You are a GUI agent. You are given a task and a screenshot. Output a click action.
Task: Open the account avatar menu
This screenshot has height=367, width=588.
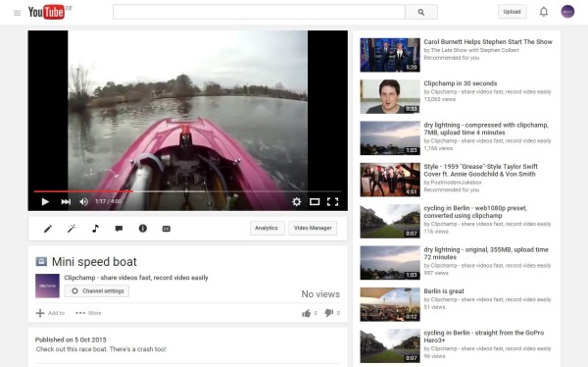click(567, 12)
